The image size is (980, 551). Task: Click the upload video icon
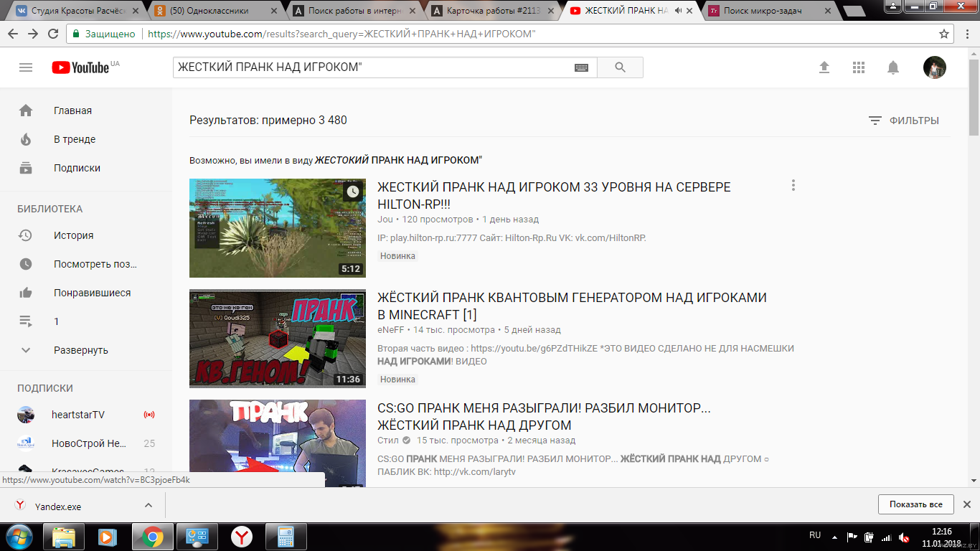(x=824, y=67)
